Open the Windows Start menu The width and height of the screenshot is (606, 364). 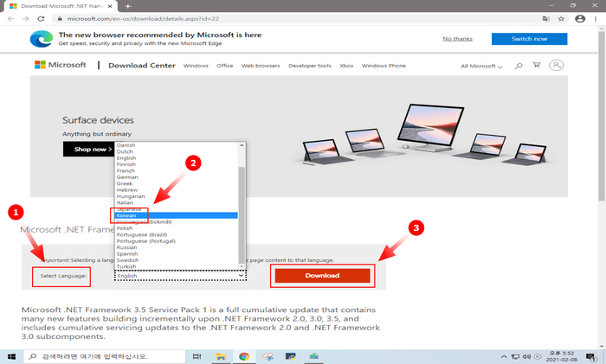tap(11, 357)
